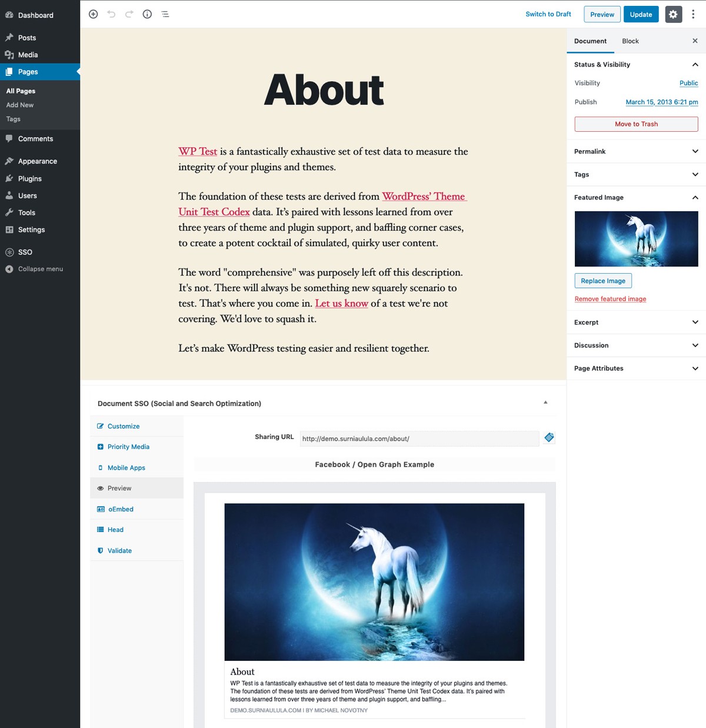The width and height of the screenshot is (706, 728).
Task: Click the Replace Image button
Action: [603, 281]
